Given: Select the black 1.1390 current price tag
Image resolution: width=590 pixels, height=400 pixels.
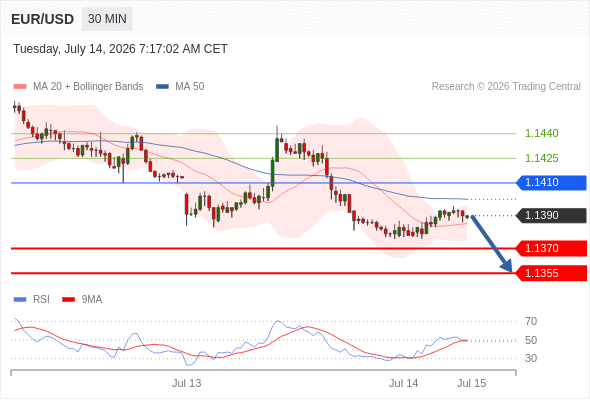Looking at the screenshot, I should pyautogui.click(x=551, y=215).
